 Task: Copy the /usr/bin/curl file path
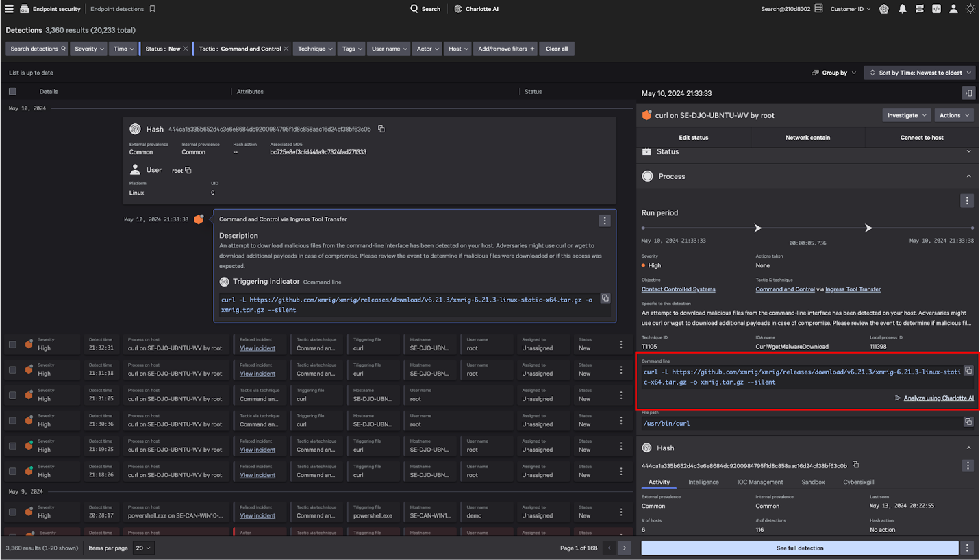coord(968,422)
